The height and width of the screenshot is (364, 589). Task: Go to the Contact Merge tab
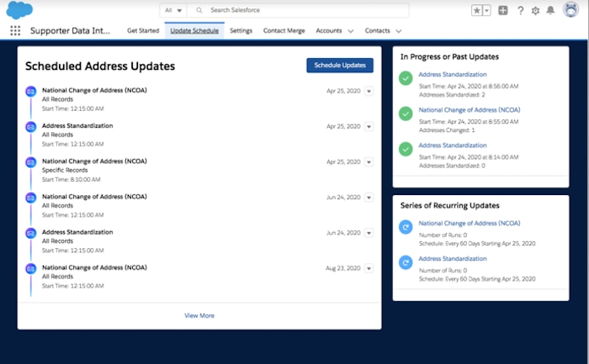pyautogui.click(x=284, y=31)
